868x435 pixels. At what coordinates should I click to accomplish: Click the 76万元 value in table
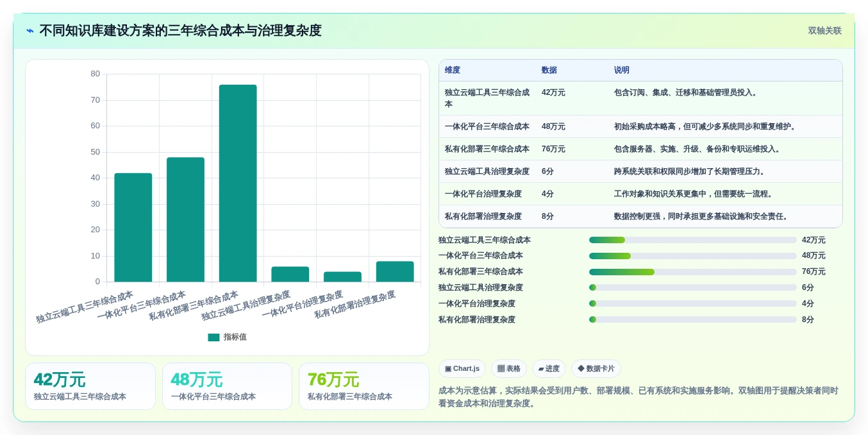point(553,149)
